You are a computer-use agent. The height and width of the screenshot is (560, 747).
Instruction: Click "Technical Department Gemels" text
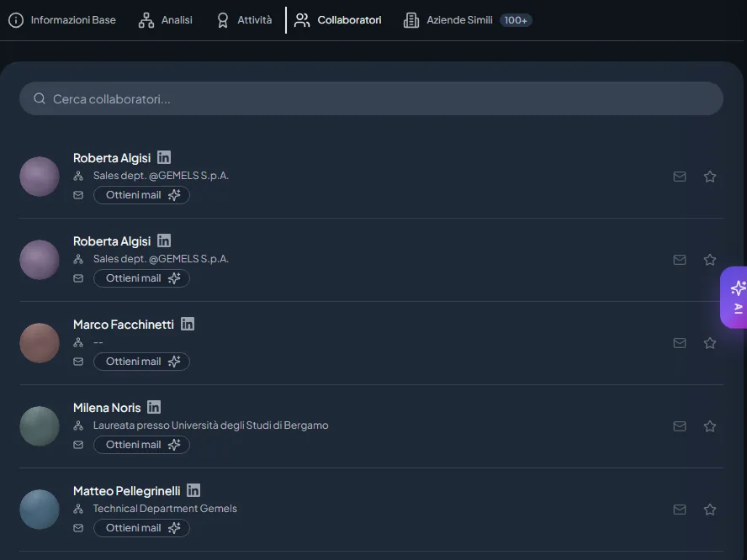tap(165, 509)
